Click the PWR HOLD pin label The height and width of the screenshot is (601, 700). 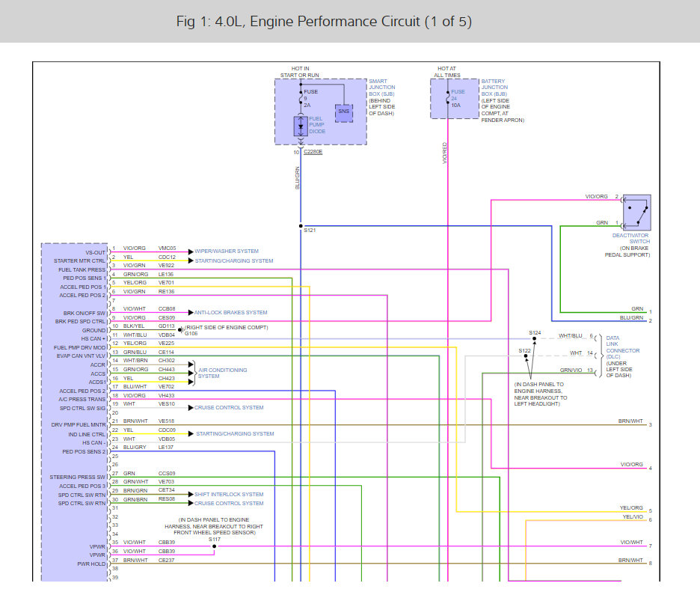[x=91, y=564]
